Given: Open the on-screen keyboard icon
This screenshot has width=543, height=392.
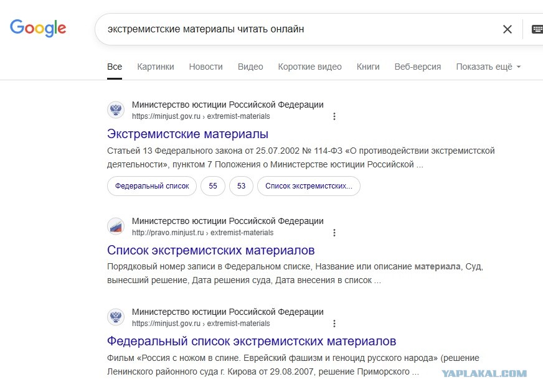Looking at the screenshot, I should [x=537, y=29].
